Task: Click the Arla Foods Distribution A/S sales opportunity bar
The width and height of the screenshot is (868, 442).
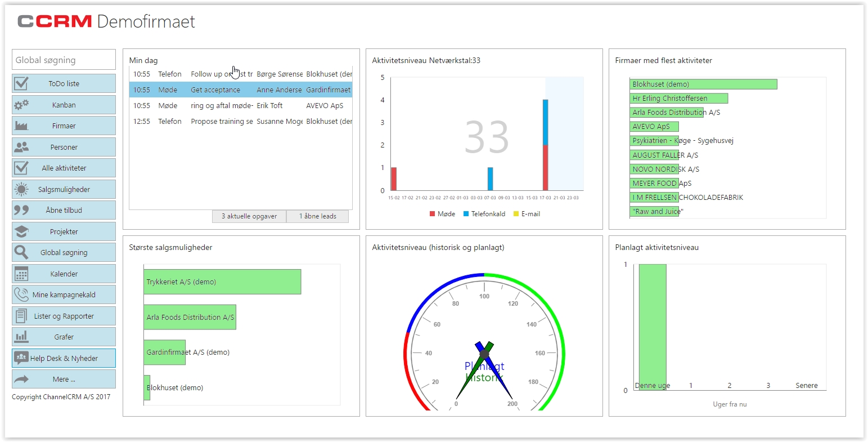Action: click(x=190, y=317)
